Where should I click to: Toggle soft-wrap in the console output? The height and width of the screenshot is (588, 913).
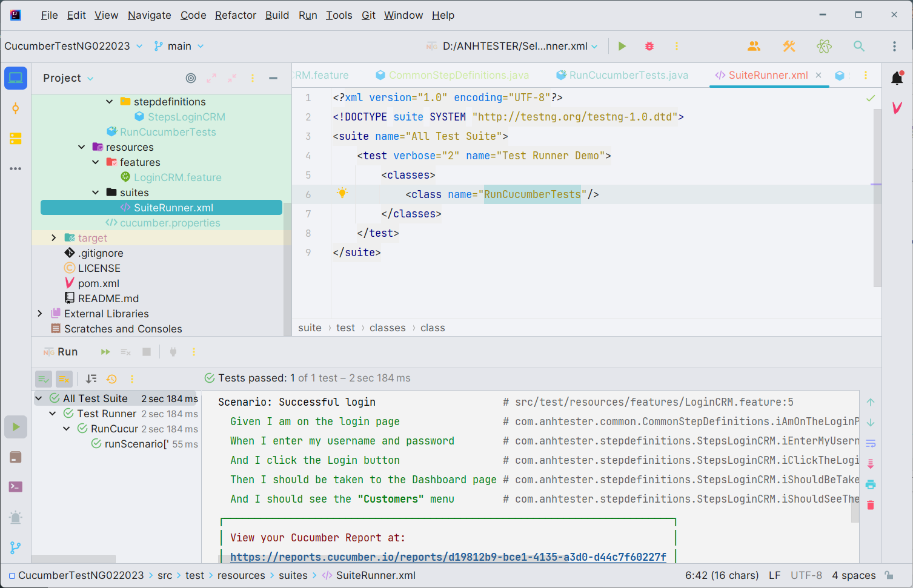click(871, 443)
